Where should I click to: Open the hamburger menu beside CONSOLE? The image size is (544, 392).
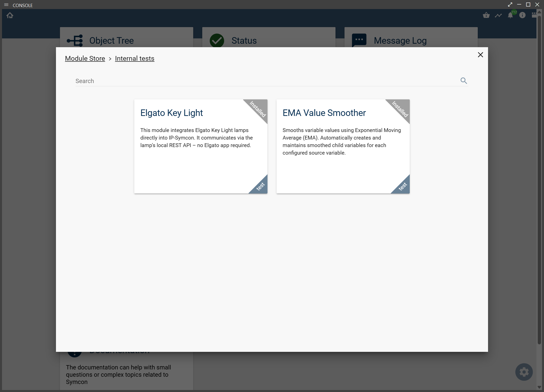point(6,5)
